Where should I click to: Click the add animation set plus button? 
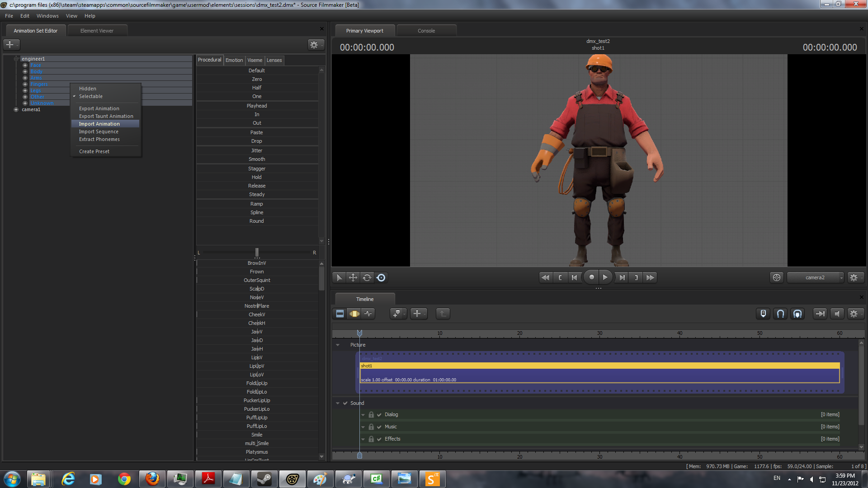(x=11, y=45)
